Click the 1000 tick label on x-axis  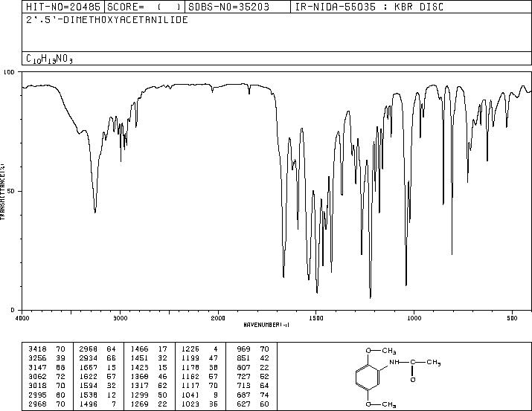pos(414,318)
